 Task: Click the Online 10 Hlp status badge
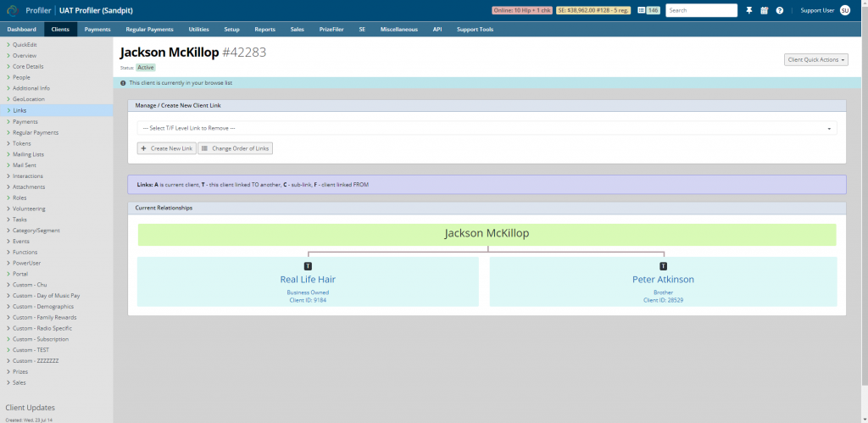(521, 10)
